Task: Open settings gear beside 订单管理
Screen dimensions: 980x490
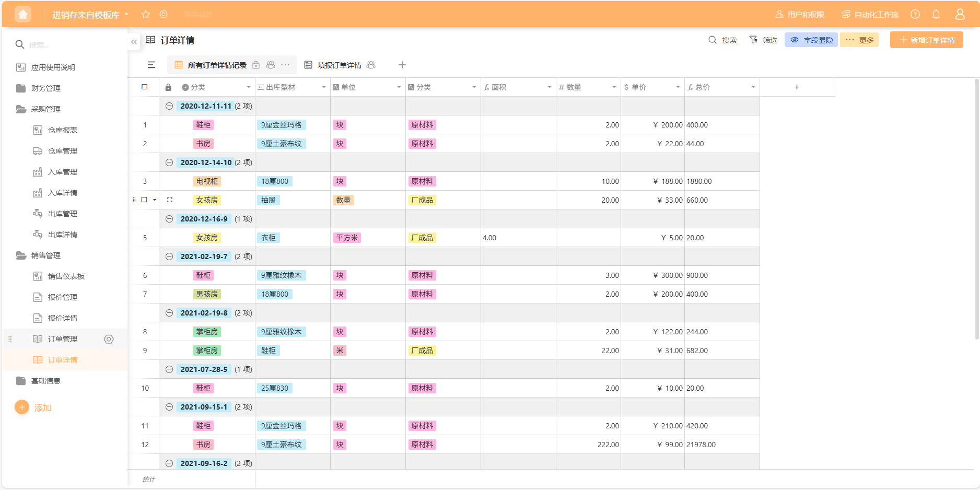Action: [109, 339]
